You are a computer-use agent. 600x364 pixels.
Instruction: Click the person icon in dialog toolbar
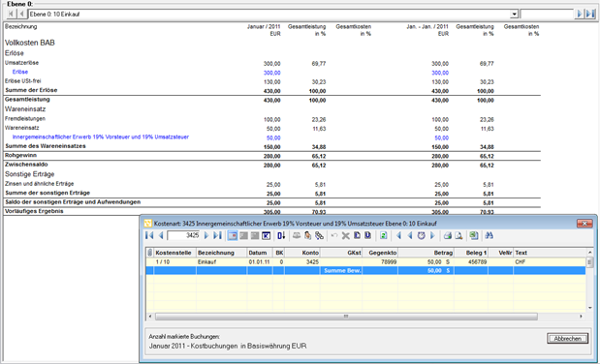coord(308,235)
